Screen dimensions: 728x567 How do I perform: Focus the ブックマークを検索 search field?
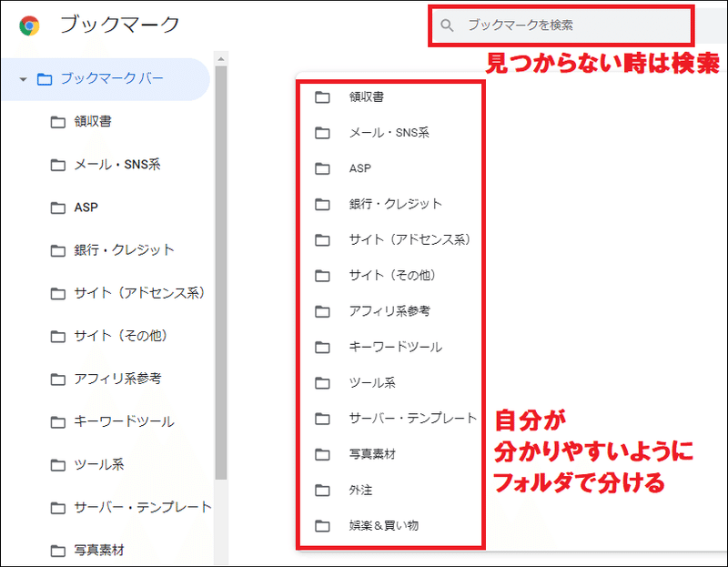[561, 25]
